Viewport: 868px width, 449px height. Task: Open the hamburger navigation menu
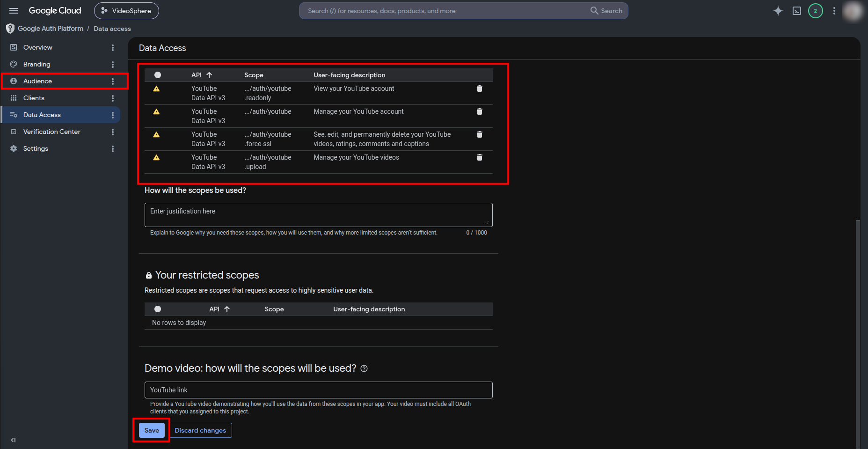coord(14,11)
